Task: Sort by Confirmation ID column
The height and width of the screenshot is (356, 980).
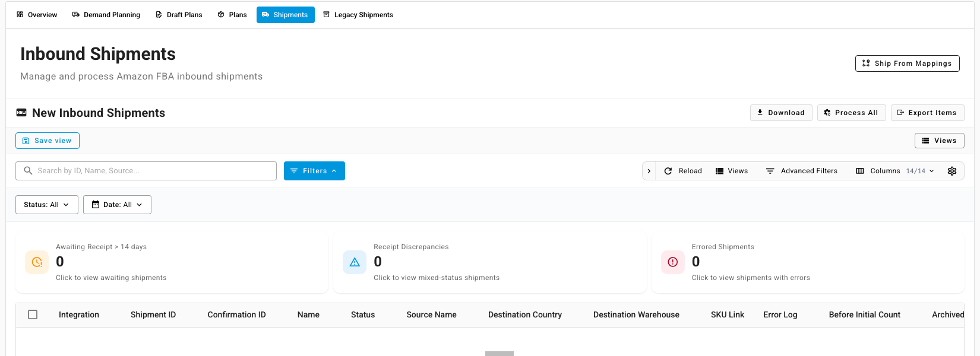Action: pyautogui.click(x=236, y=315)
